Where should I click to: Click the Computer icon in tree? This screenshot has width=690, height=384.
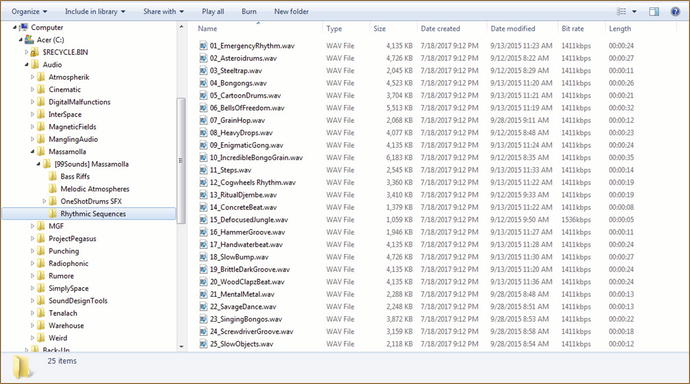coord(24,27)
